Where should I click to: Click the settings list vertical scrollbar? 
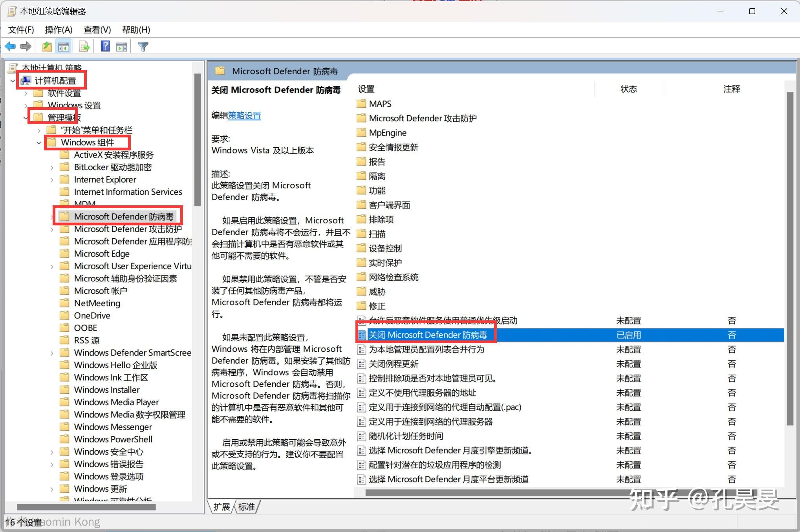(790, 259)
